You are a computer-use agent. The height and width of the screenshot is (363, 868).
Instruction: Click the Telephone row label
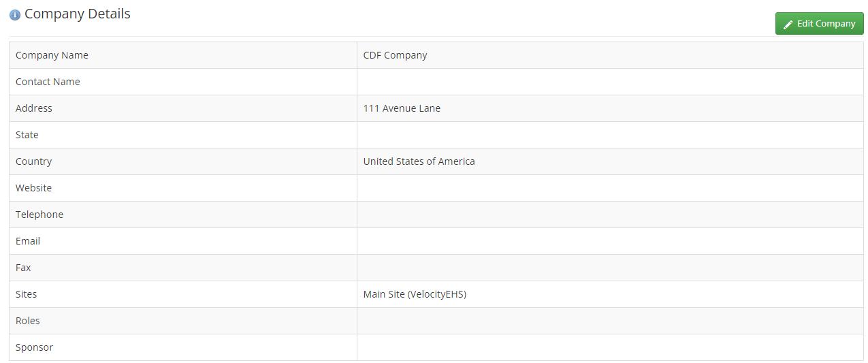[x=39, y=215]
